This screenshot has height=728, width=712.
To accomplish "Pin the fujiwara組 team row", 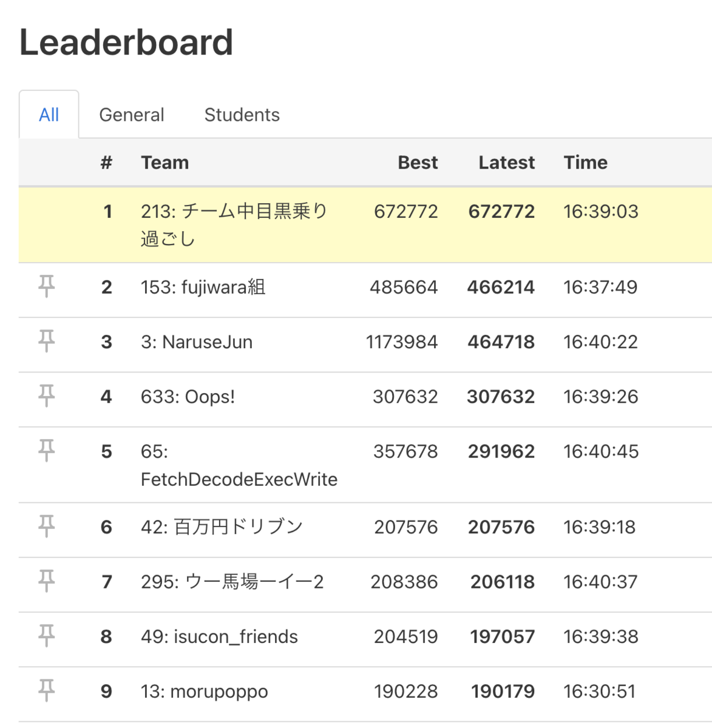I will [x=46, y=286].
